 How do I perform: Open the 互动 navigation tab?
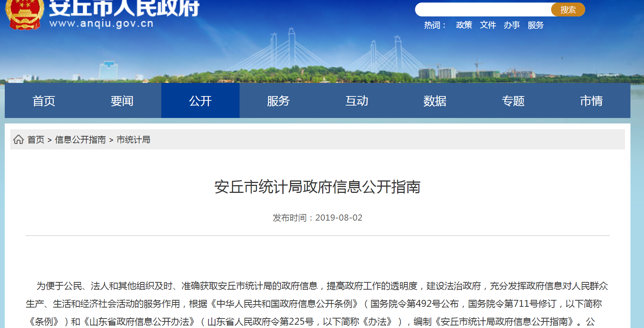[x=357, y=100]
